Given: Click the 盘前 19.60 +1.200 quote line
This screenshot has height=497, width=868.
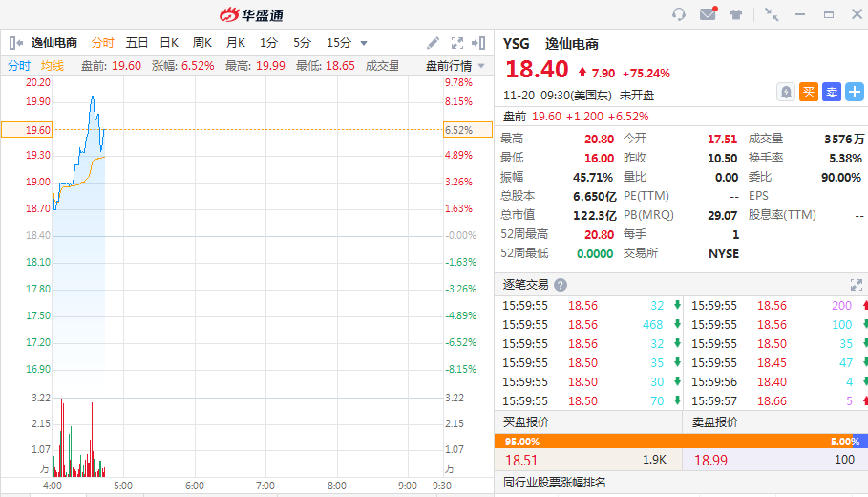Looking at the screenshot, I should click(x=576, y=117).
